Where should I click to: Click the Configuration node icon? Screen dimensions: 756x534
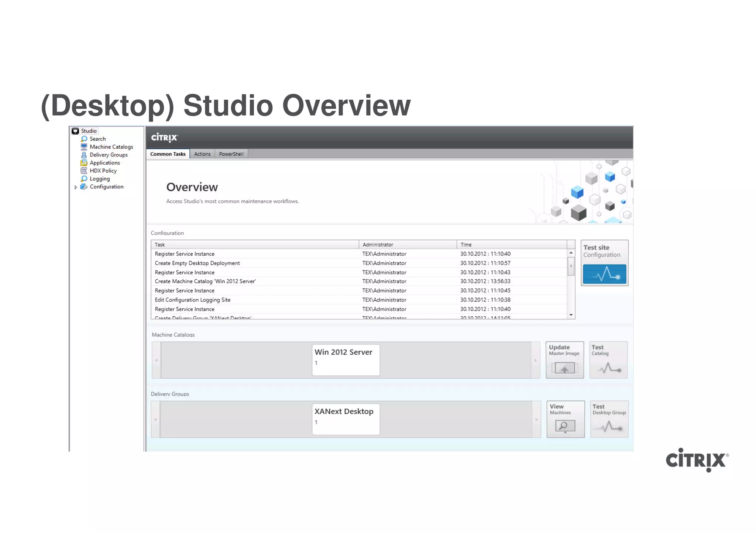tap(84, 187)
